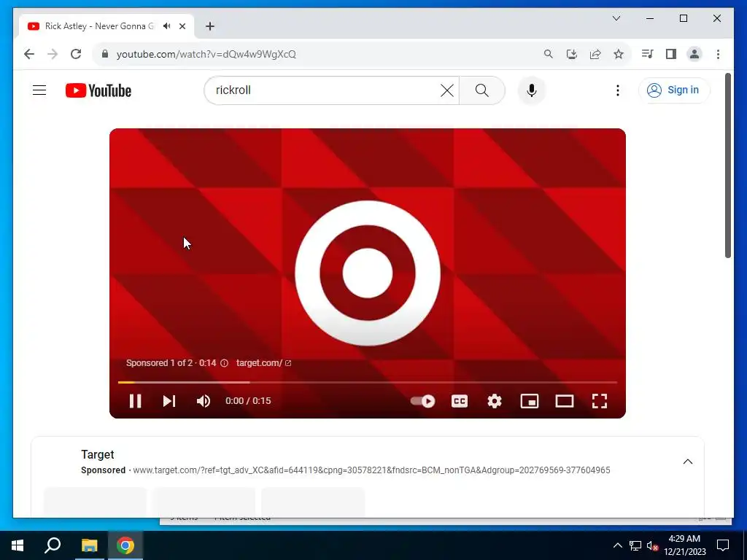Reload the YouTube page
747x560 pixels.
(76, 54)
